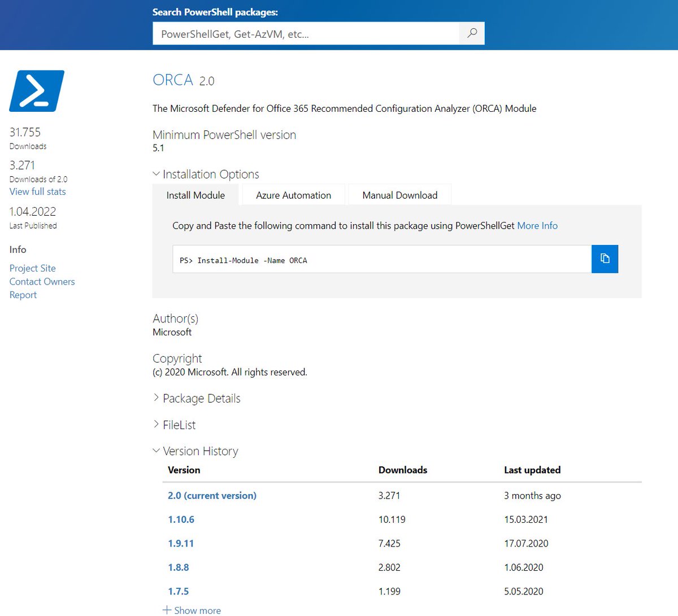Click the ORCA package title
The image size is (678, 616).
[x=173, y=80]
